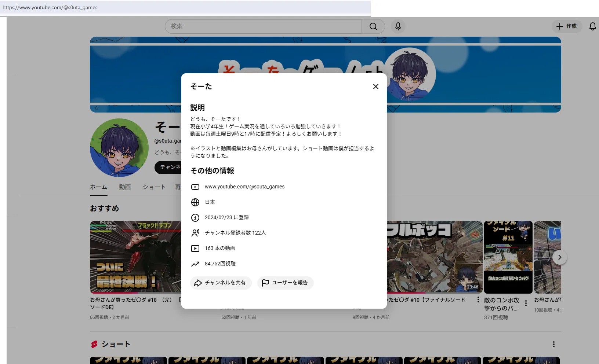Click the green-background channel profile picture
The width and height of the screenshot is (599, 364).
click(x=119, y=147)
